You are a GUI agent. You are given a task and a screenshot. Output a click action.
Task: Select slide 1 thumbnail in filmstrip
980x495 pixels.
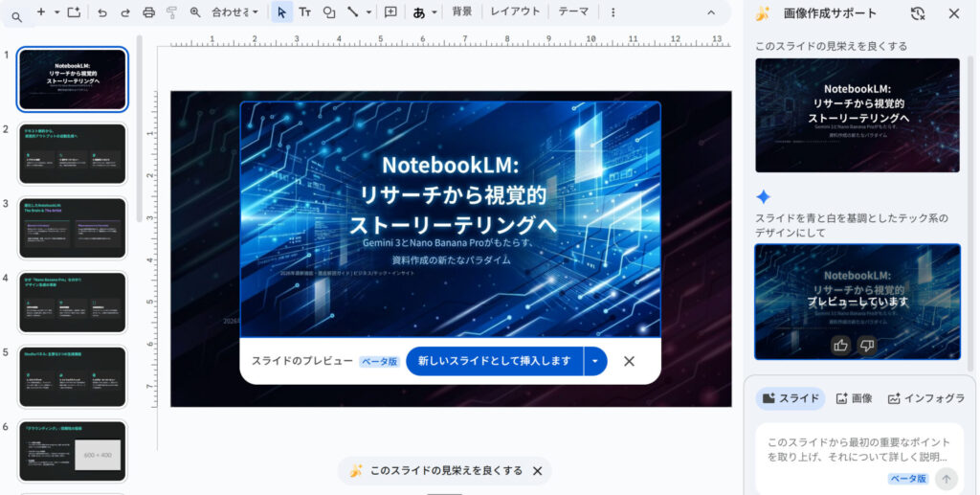click(73, 79)
